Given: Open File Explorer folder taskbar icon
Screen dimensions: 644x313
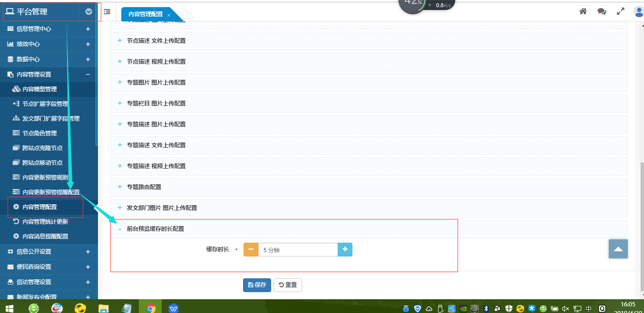Looking at the screenshot, I should click(103, 309).
